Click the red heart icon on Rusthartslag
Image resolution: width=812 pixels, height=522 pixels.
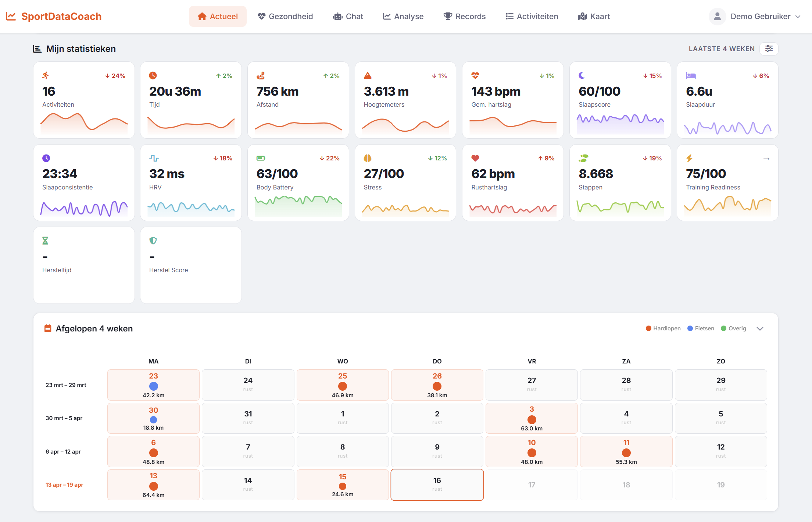(475, 158)
